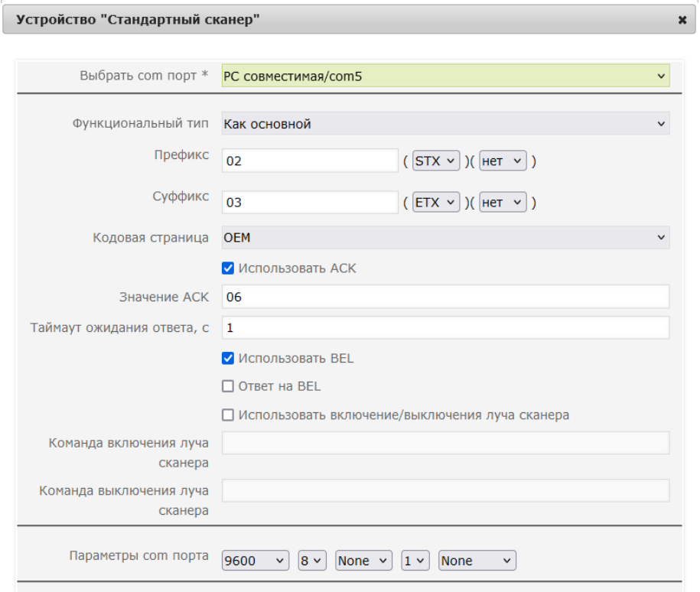The image size is (700, 592).
Task: Close the Стандартный сканер device dialog
Action: (x=682, y=20)
